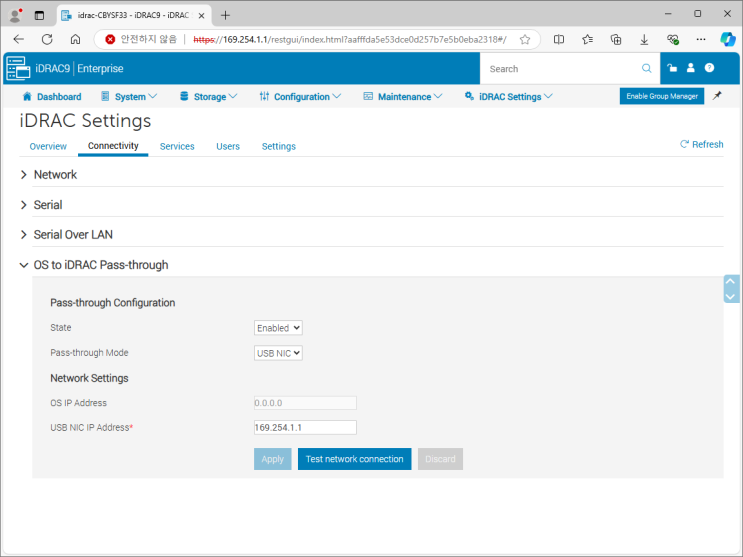The image size is (743, 557).
Task: Click the Test network connection button
Action: point(354,459)
